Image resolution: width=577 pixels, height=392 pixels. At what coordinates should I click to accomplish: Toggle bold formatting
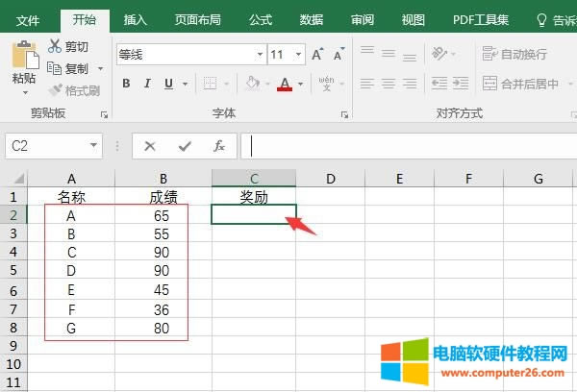click(x=126, y=85)
